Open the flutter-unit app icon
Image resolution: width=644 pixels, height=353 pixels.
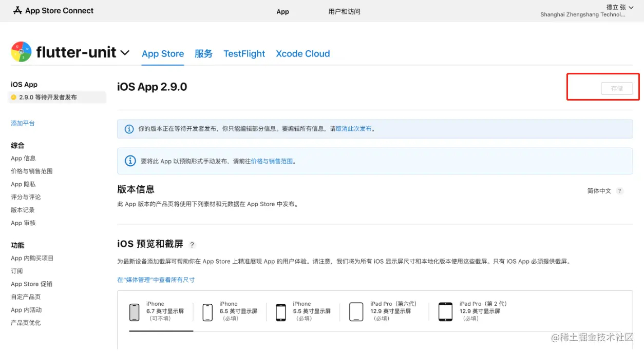21,52
